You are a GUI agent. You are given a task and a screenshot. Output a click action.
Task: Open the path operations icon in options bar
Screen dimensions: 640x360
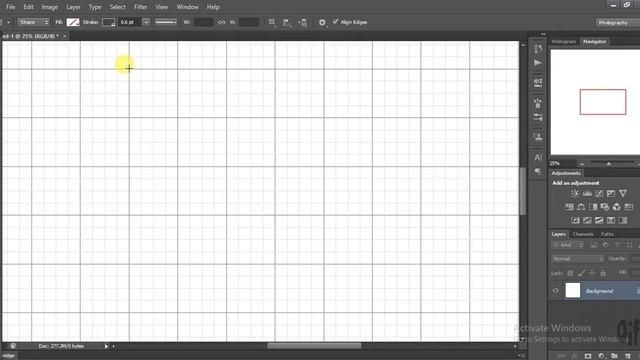coord(272,22)
